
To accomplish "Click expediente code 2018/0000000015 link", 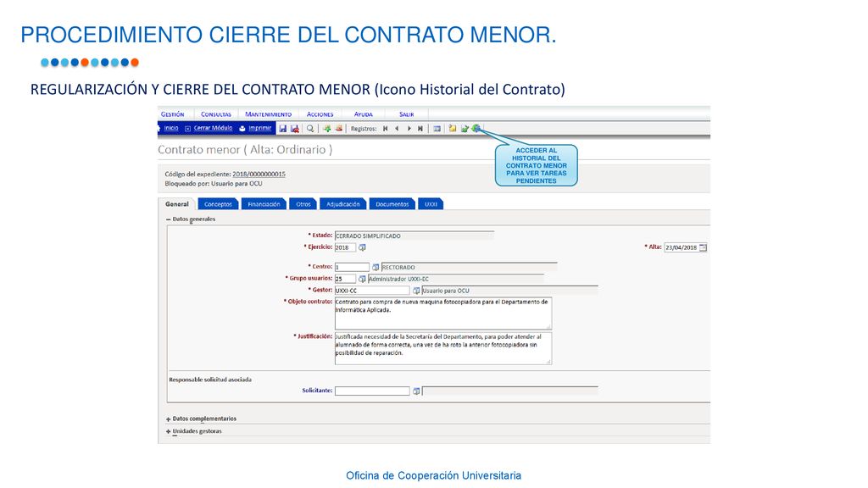I will tap(259, 174).
